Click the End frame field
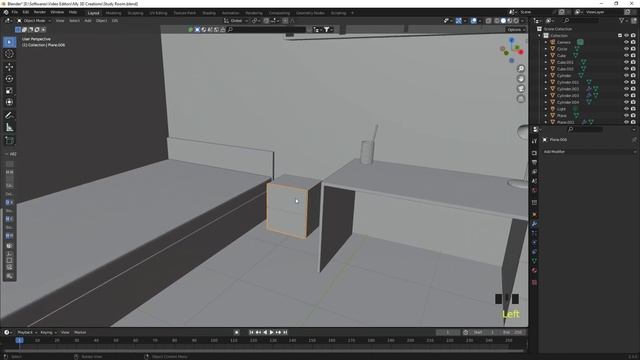 tap(513, 332)
